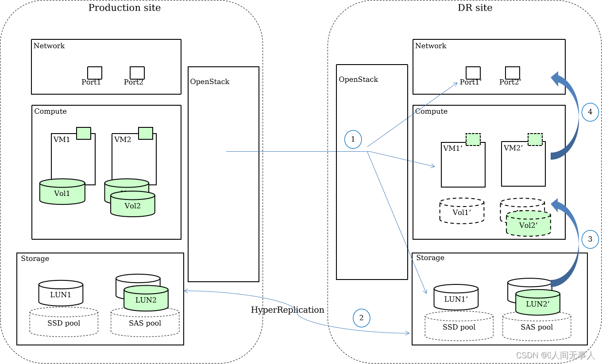Pick the Vol2 green cylinder
The image size is (602, 364).
click(x=133, y=204)
